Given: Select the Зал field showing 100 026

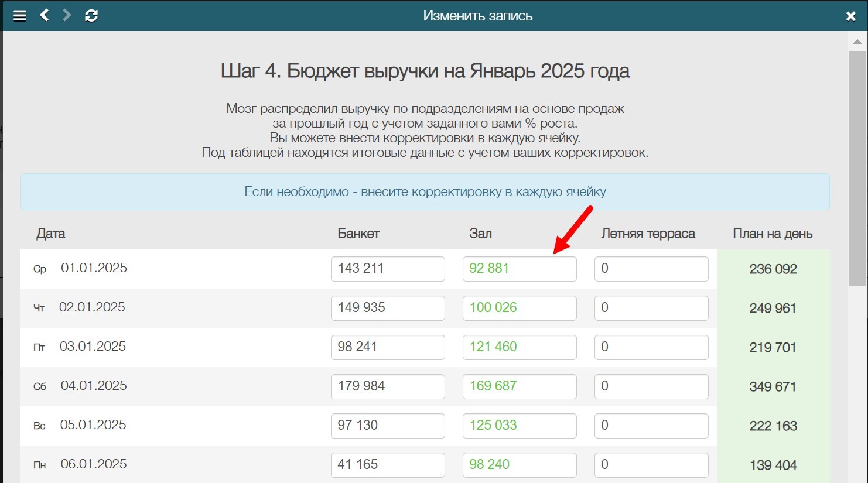Looking at the screenshot, I should coord(519,308).
